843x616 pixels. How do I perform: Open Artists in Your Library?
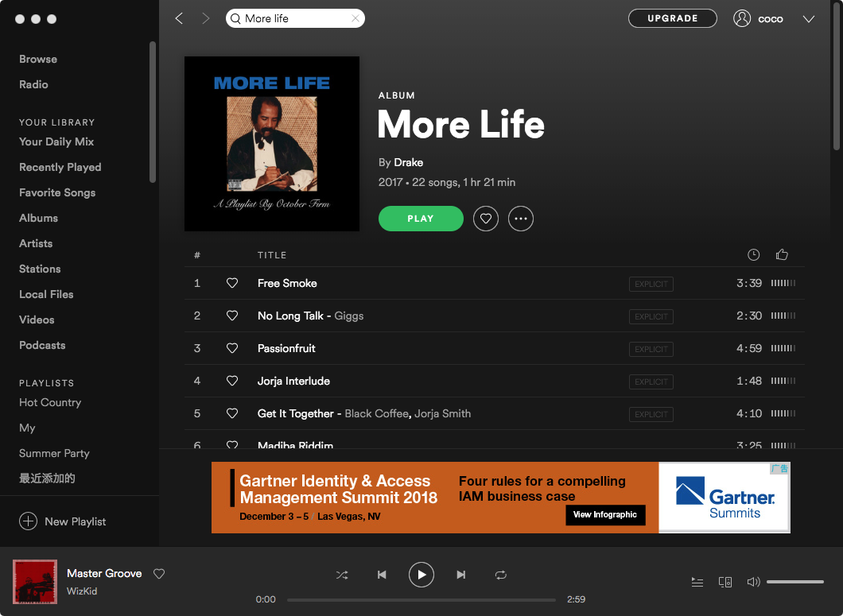[36, 243]
